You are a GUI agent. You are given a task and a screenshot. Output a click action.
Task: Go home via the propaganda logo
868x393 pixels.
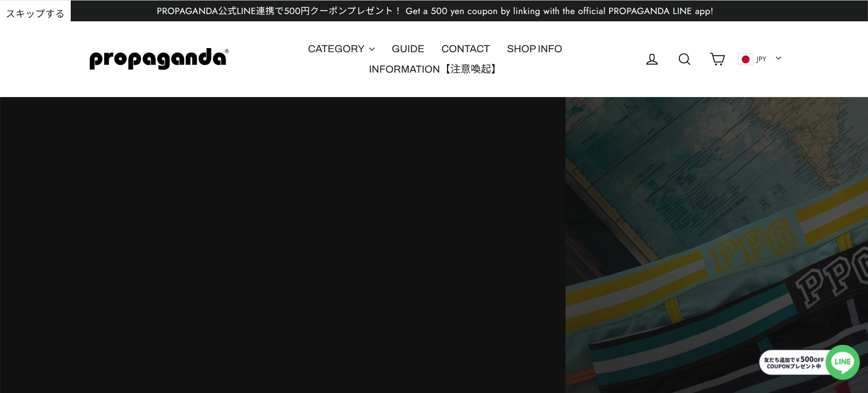pos(159,59)
